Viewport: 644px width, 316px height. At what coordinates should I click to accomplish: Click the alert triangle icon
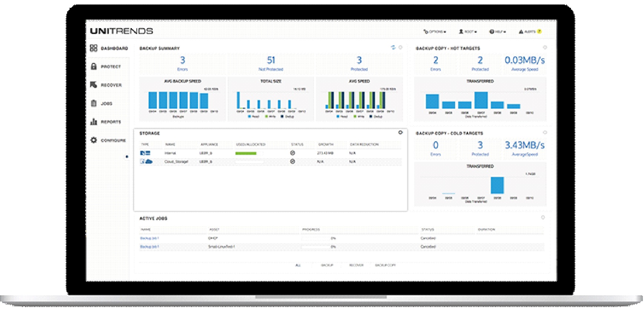(x=521, y=32)
